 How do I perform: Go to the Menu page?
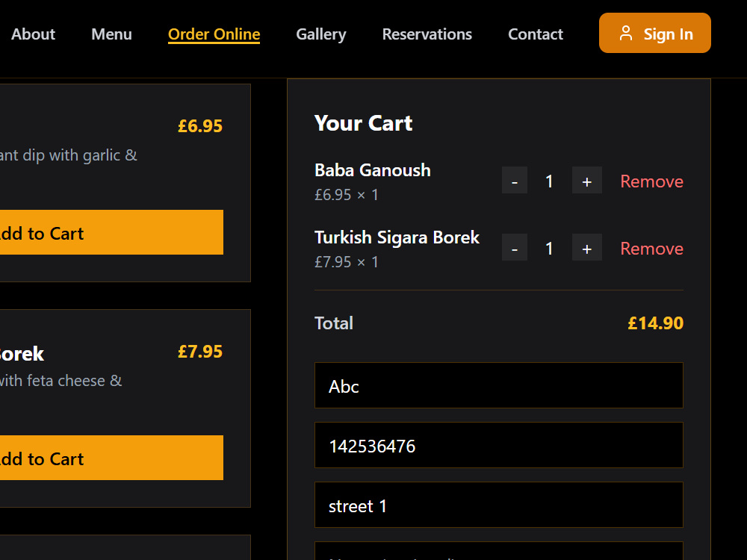click(111, 34)
